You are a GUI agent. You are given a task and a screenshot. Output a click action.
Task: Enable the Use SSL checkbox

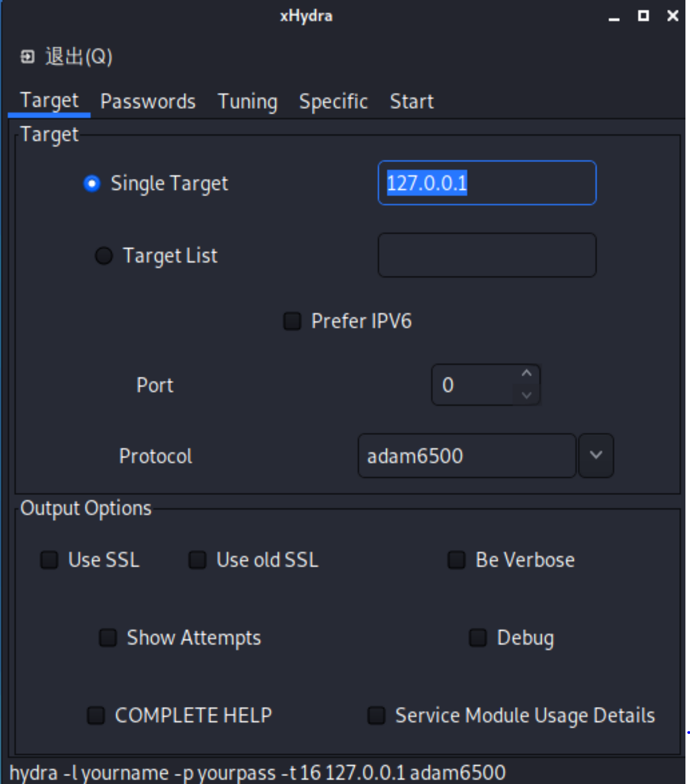pos(50,560)
